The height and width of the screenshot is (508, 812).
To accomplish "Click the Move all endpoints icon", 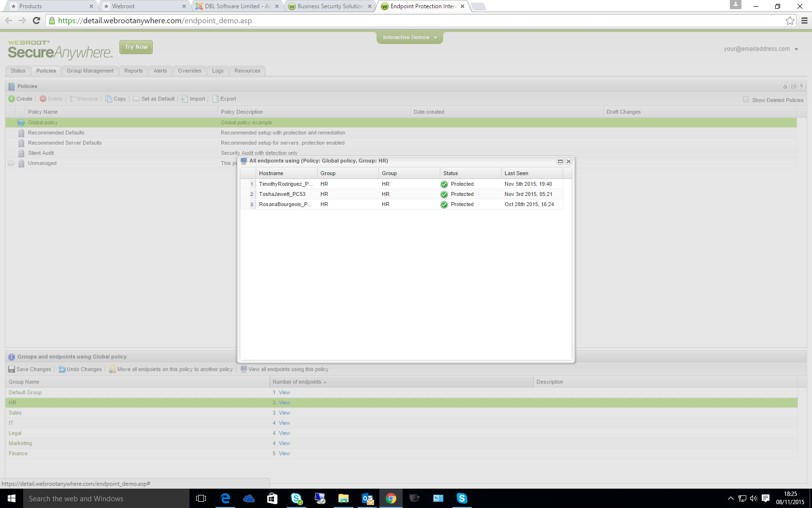I will coord(112,369).
